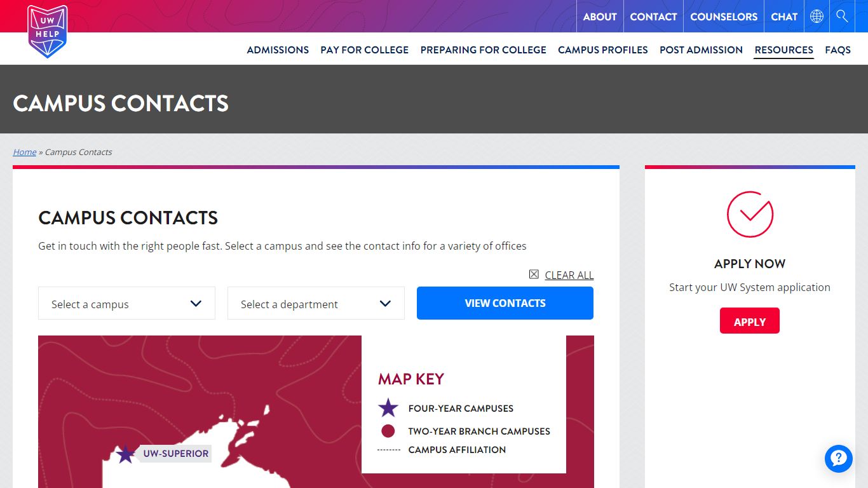Viewport: 868px width, 488px height.
Task: Open the Pay for College menu
Action: pos(365,50)
